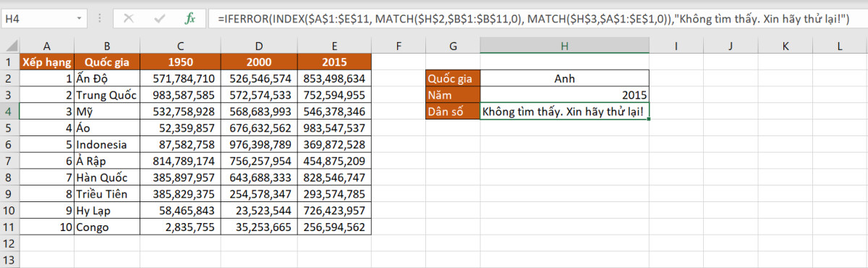Select the cell 'Trung Quốc'

click(x=107, y=95)
